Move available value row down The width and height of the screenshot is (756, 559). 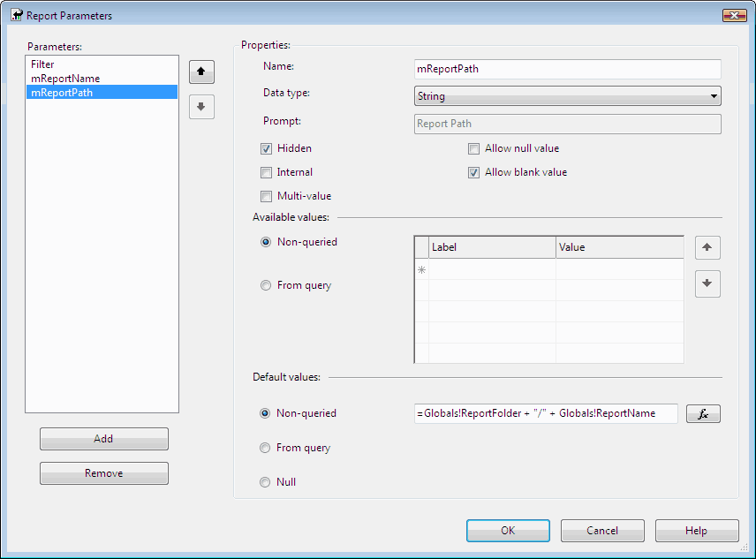click(707, 284)
